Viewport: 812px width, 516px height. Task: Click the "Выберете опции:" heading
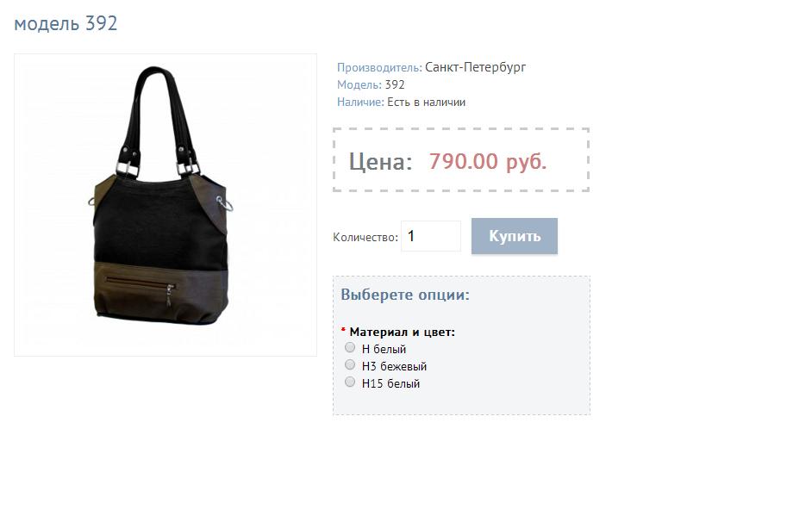(405, 295)
